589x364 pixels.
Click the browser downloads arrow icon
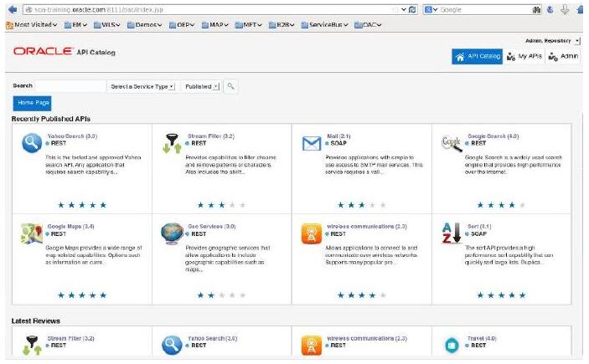565,10
